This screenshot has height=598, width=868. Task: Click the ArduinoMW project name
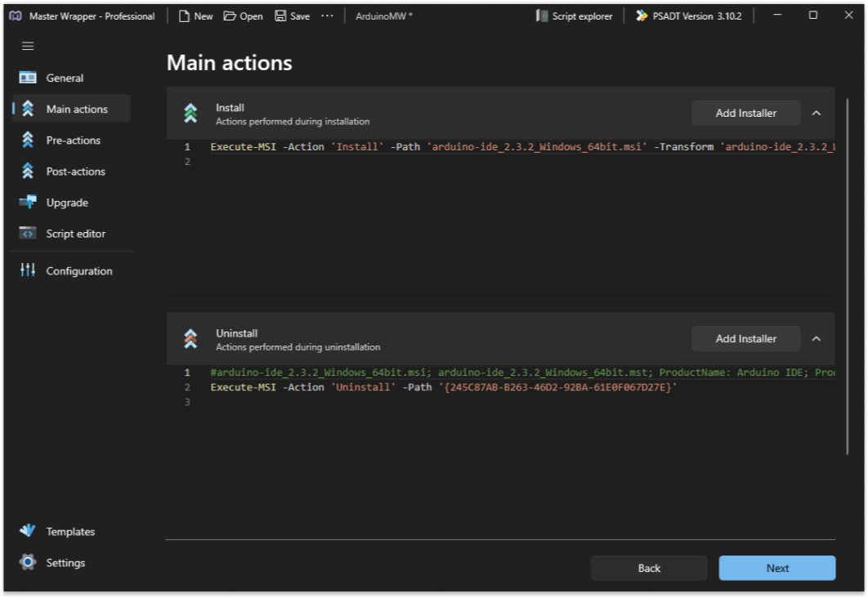click(x=383, y=16)
